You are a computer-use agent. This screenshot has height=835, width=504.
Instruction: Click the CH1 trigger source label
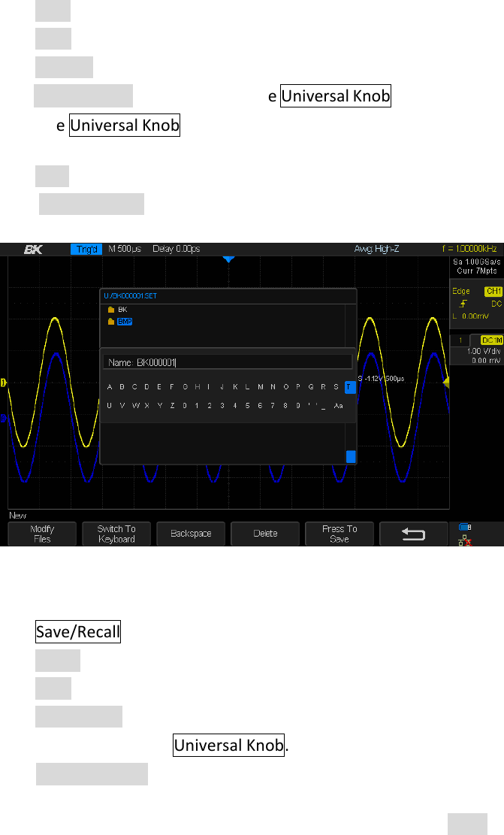[x=491, y=291]
